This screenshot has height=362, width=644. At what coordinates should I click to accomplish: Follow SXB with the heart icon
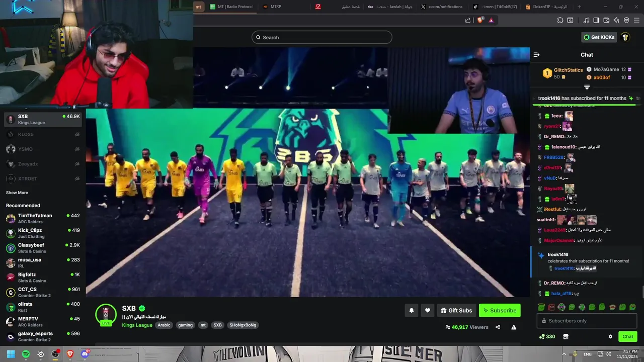427,311
